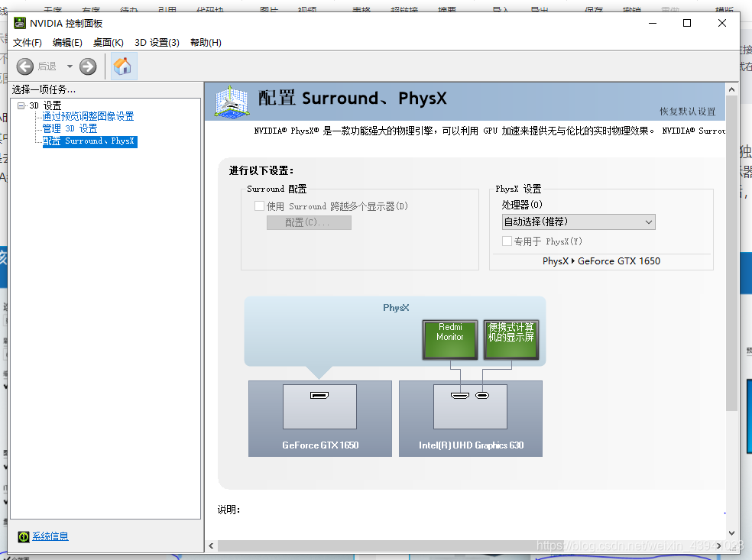752x560 pixels.
Task: Click the 配置(C)... button
Action: [309, 222]
